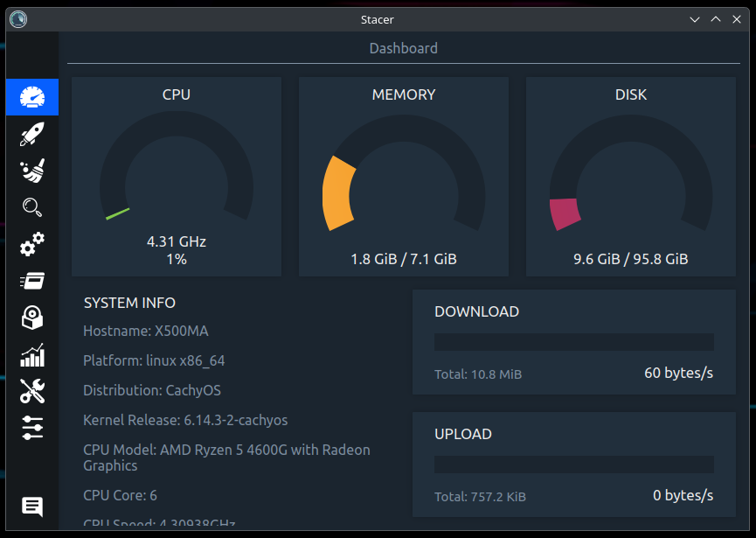Click the Stacer app logo in title bar
Viewport: 756px width, 538px height.
18,19
